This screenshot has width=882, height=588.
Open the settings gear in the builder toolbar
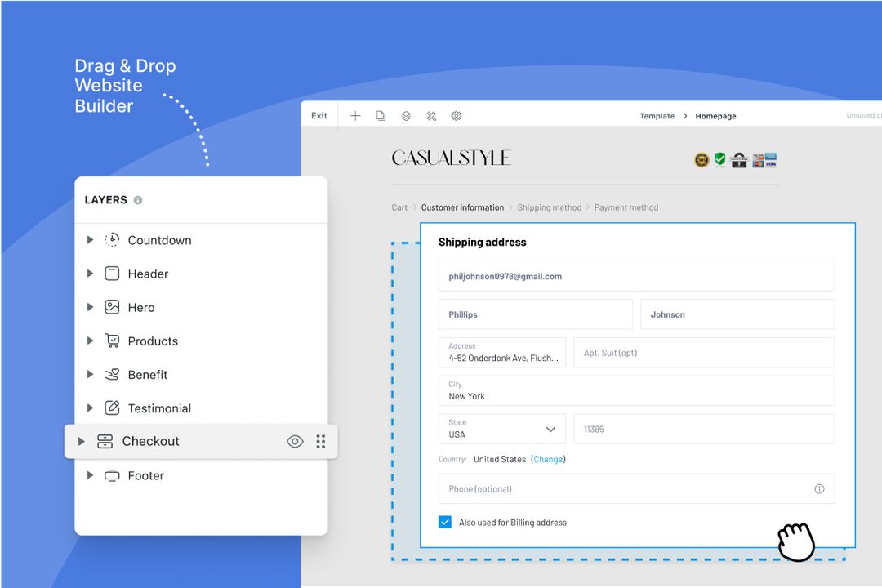click(457, 115)
